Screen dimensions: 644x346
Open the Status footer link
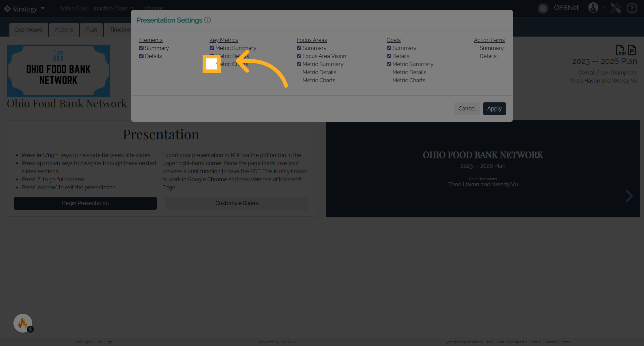(502, 342)
